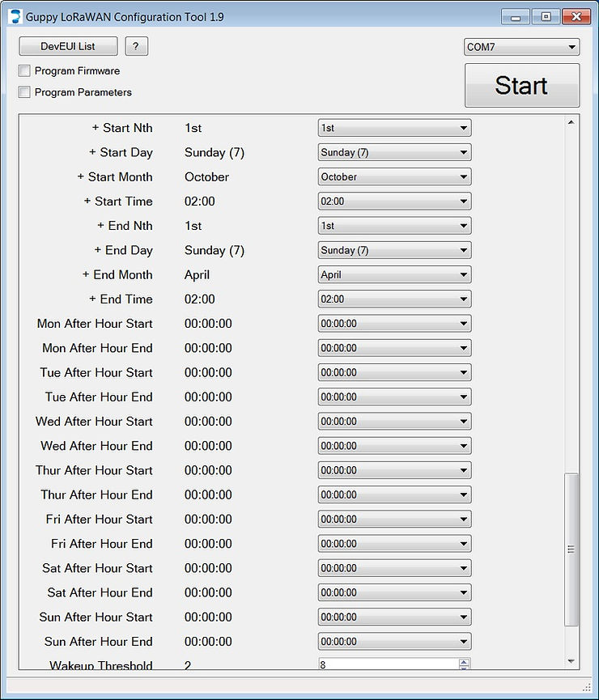
Task: Click the 'Wakeup Threshold' label
Action: pyautogui.click(x=101, y=664)
